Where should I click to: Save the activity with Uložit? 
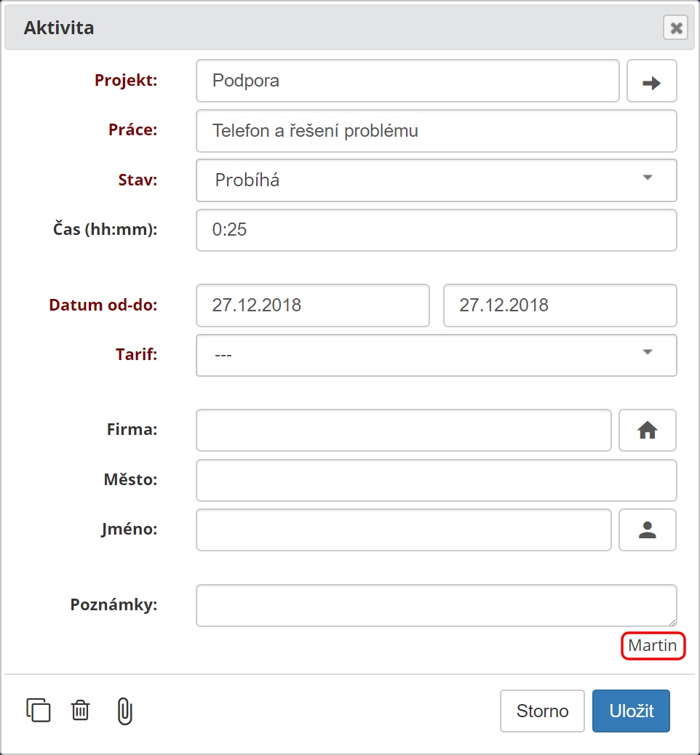pyautogui.click(x=631, y=711)
